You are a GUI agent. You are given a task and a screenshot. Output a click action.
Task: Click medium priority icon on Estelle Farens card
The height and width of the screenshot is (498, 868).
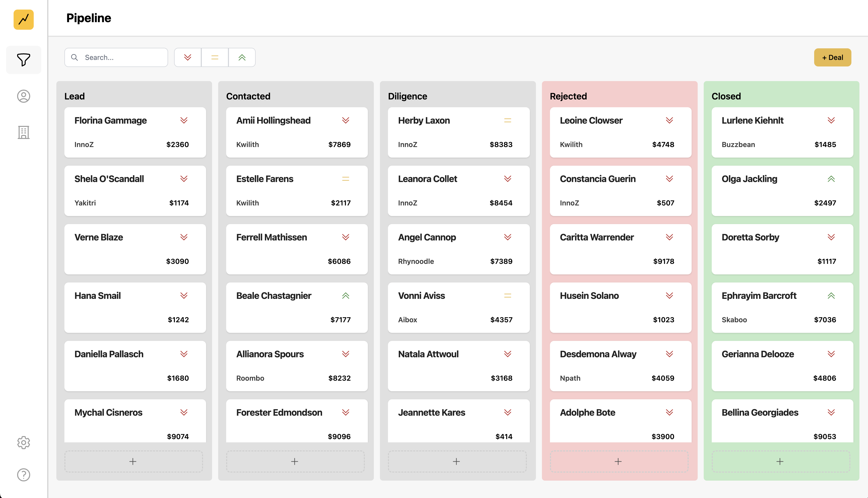[345, 179]
